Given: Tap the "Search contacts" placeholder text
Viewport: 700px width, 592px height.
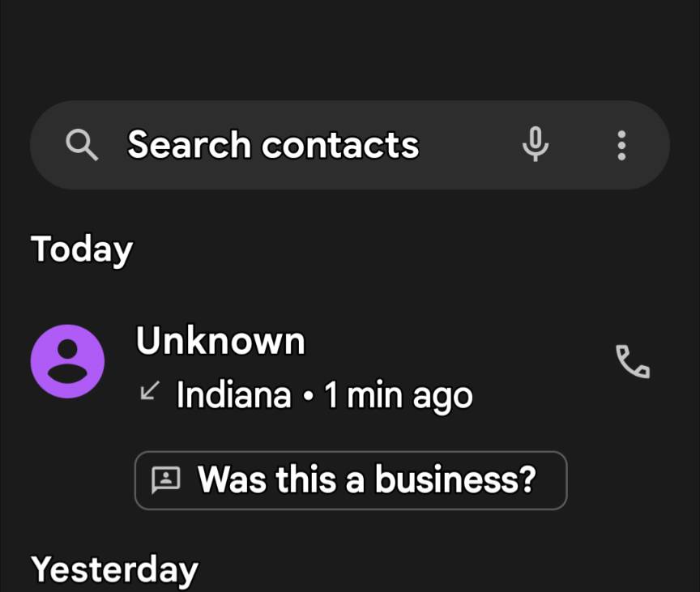Looking at the screenshot, I should pos(273,145).
